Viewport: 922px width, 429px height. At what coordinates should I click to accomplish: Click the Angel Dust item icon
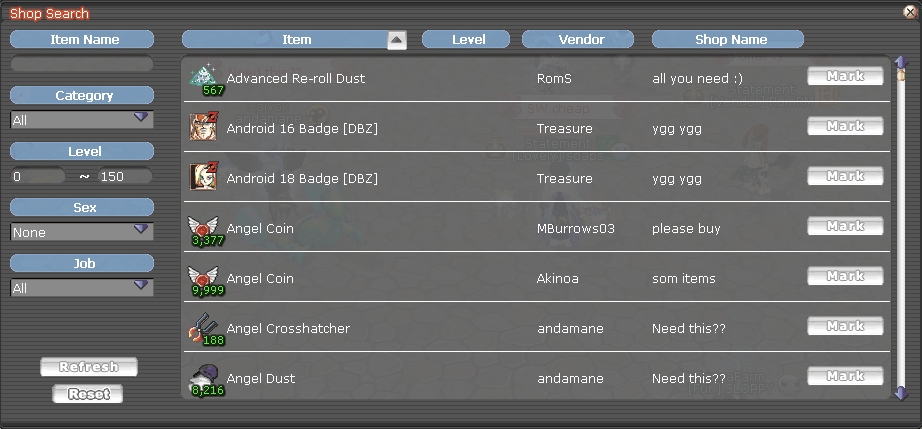click(x=205, y=378)
